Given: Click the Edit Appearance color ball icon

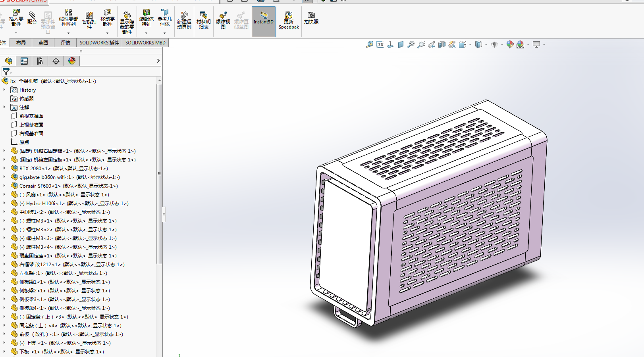Looking at the screenshot, I should pos(510,44).
